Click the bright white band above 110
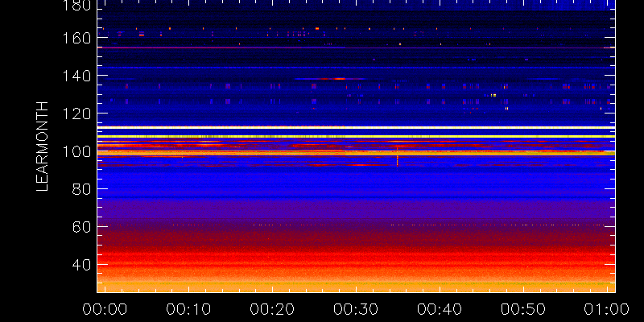644x322 pixels. click(x=356, y=128)
